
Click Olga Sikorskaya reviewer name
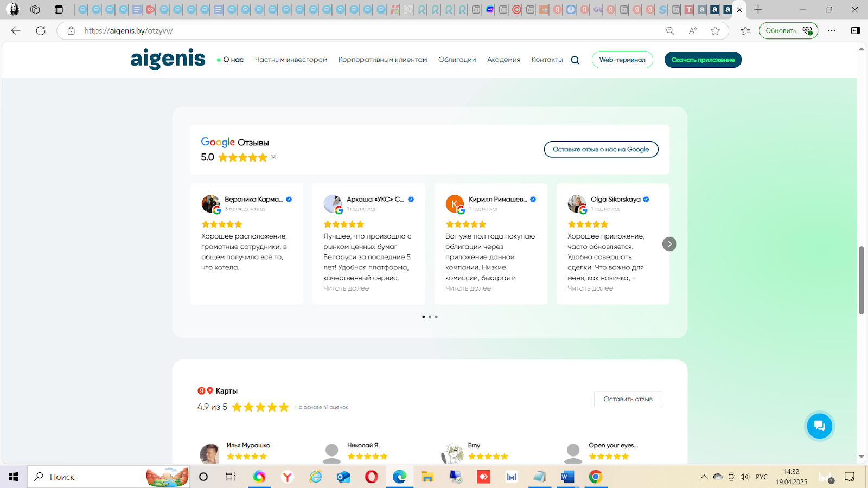pyautogui.click(x=616, y=199)
